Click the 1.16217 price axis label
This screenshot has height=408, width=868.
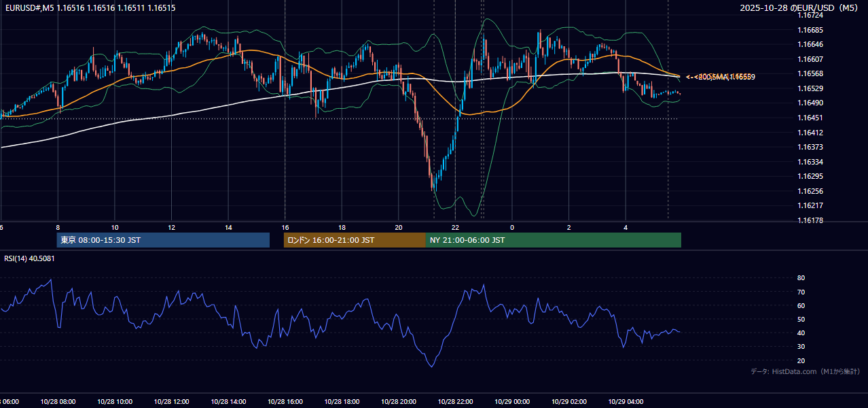(810, 205)
